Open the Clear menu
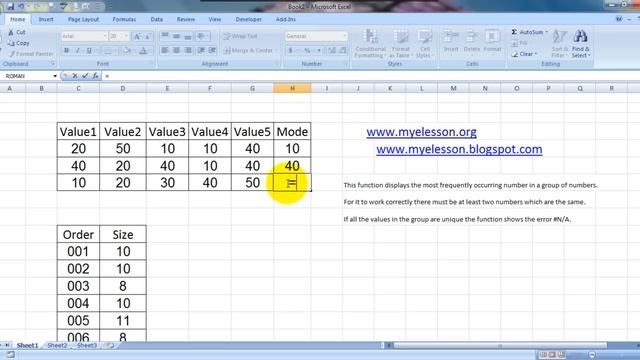640x360 pixels. point(524,54)
